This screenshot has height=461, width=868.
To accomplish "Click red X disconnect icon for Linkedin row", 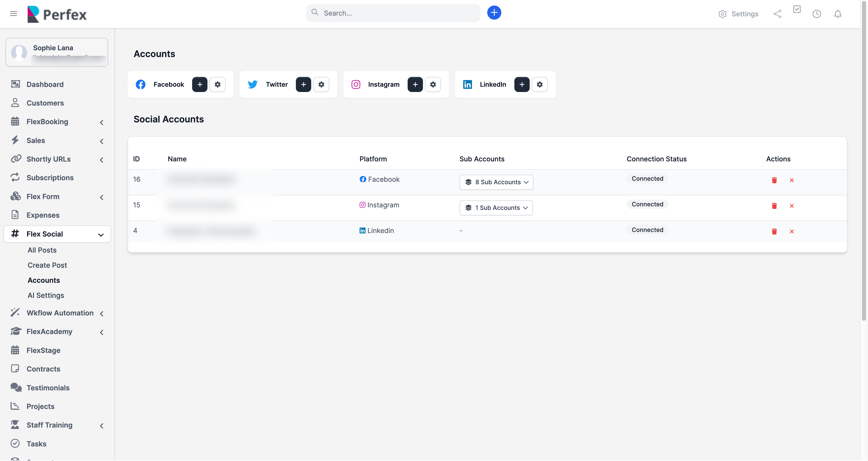I will click(x=791, y=231).
